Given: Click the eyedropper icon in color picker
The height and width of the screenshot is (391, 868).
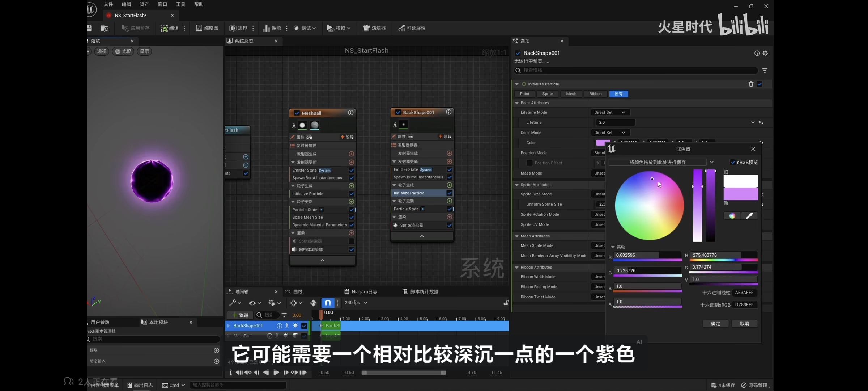Looking at the screenshot, I should click(749, 216).
